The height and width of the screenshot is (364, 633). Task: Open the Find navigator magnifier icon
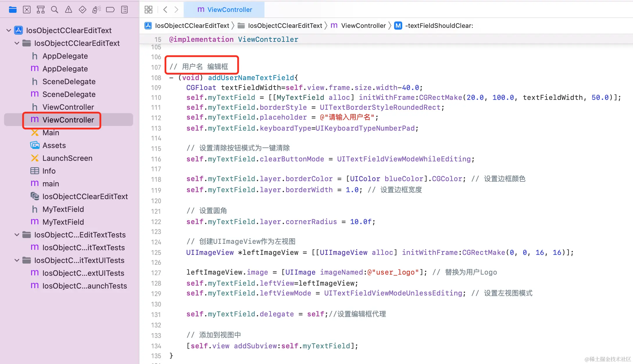pos(54,10)
